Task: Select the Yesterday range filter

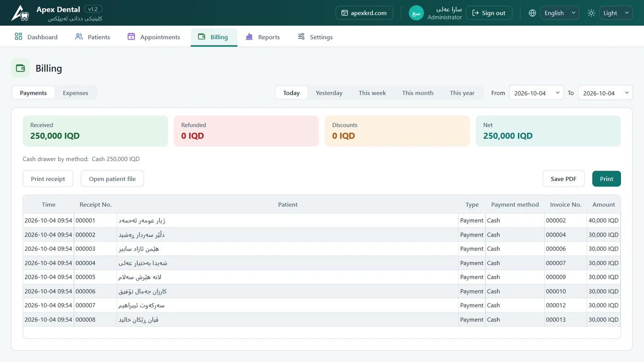Action: 329,93
